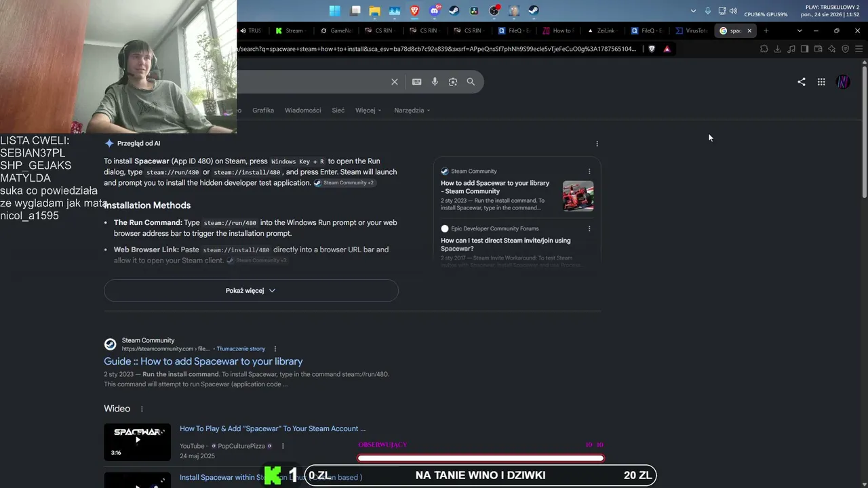Switch to the How to tab
This screenshot has width=868, height=488.
point(559,30)
